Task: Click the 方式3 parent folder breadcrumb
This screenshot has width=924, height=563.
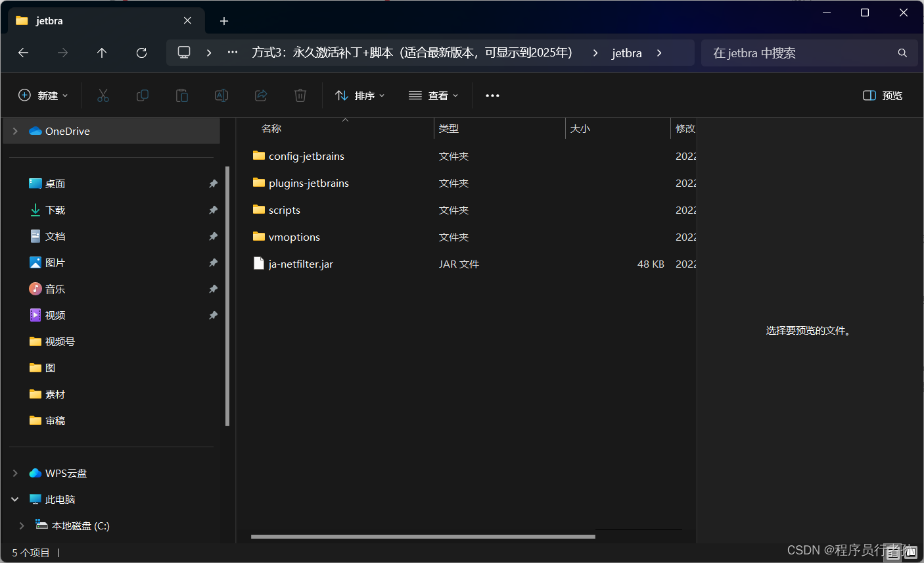Action: 412,53
